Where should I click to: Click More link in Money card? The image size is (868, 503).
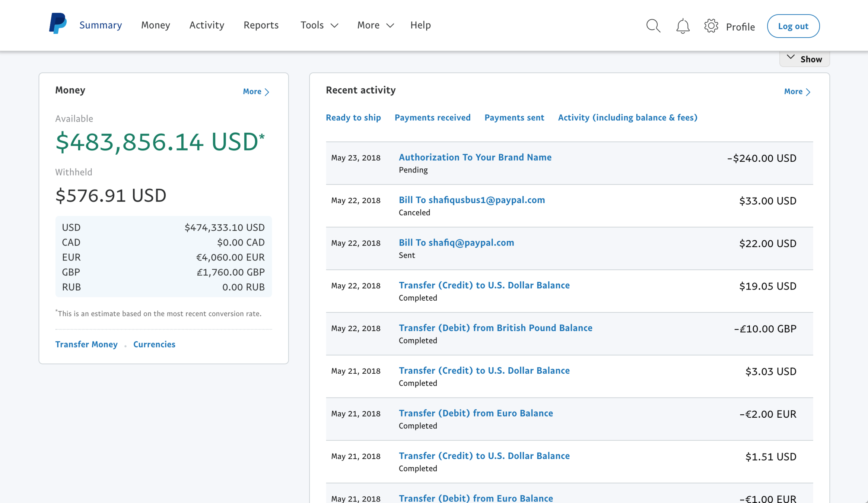pyautogui.click(x=256, y=91)
